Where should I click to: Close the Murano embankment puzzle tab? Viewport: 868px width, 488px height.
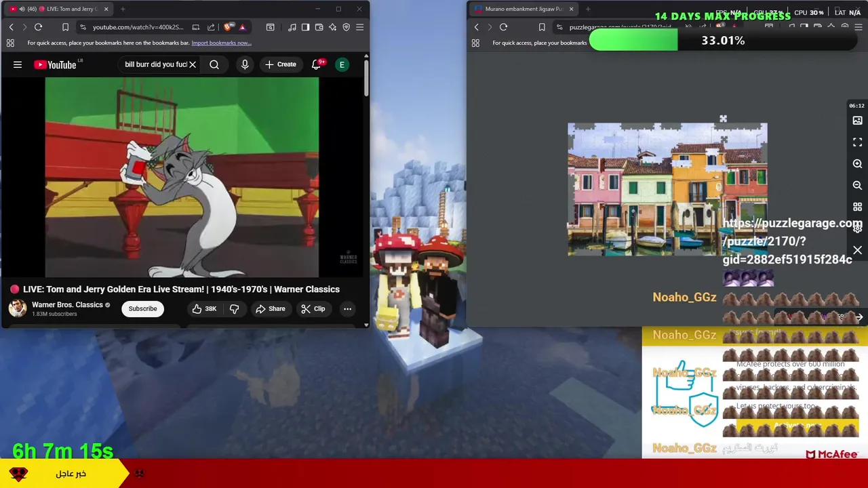pyautogui.click(x=571, y=9)
